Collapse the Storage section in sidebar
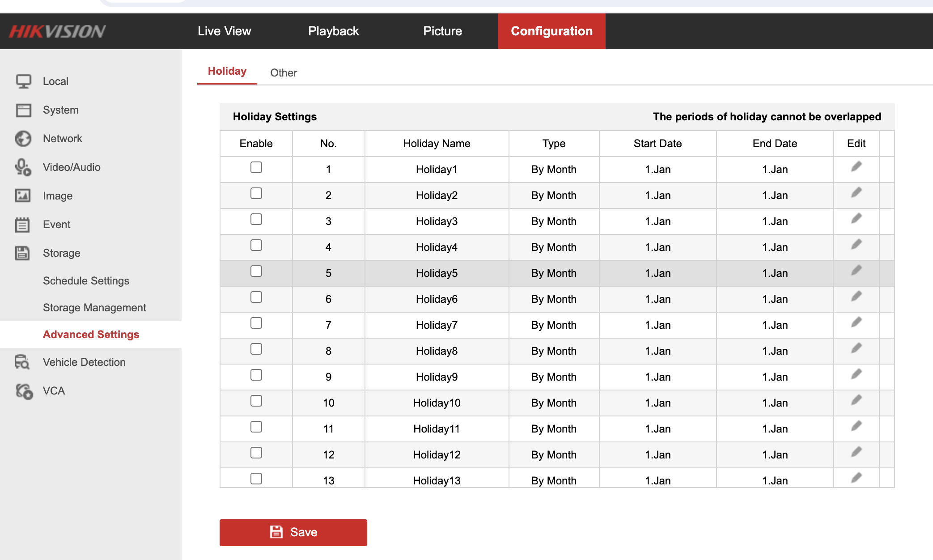Viewport: 933px width, 560px height. tap(61, 253)
